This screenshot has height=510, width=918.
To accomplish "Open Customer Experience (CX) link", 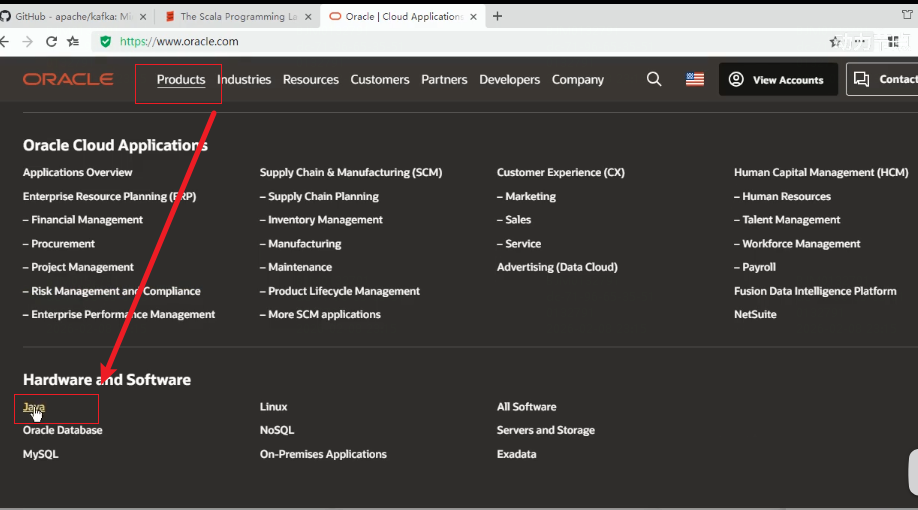I will (561, 172).
